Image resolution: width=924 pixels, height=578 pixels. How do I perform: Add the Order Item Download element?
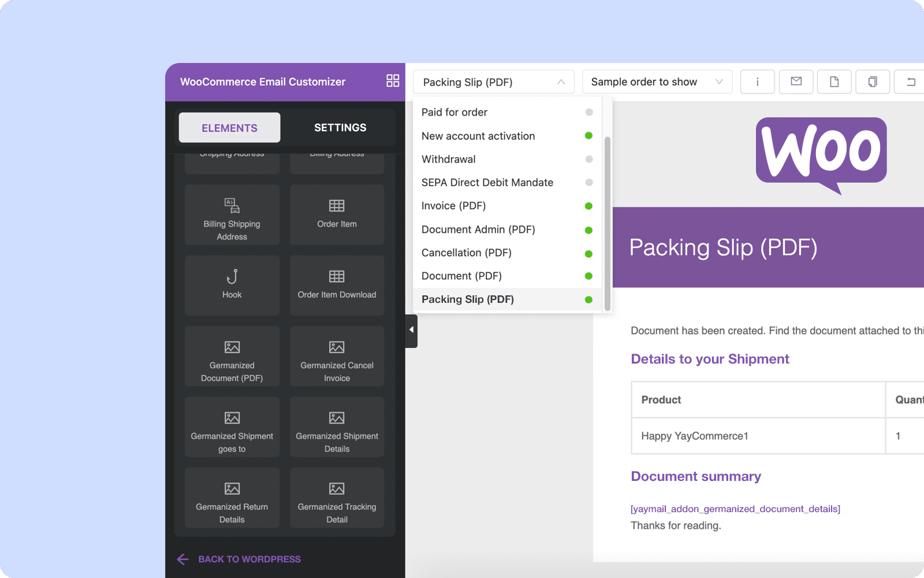click(337, 286)
